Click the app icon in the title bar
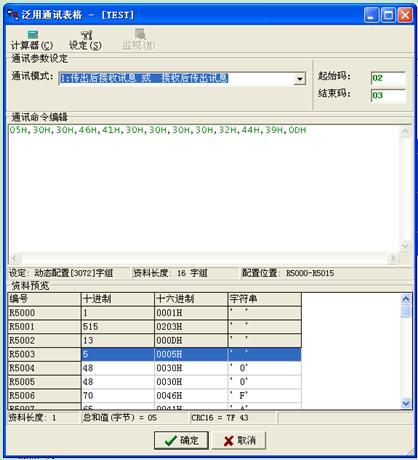 [x=13, y=15]
